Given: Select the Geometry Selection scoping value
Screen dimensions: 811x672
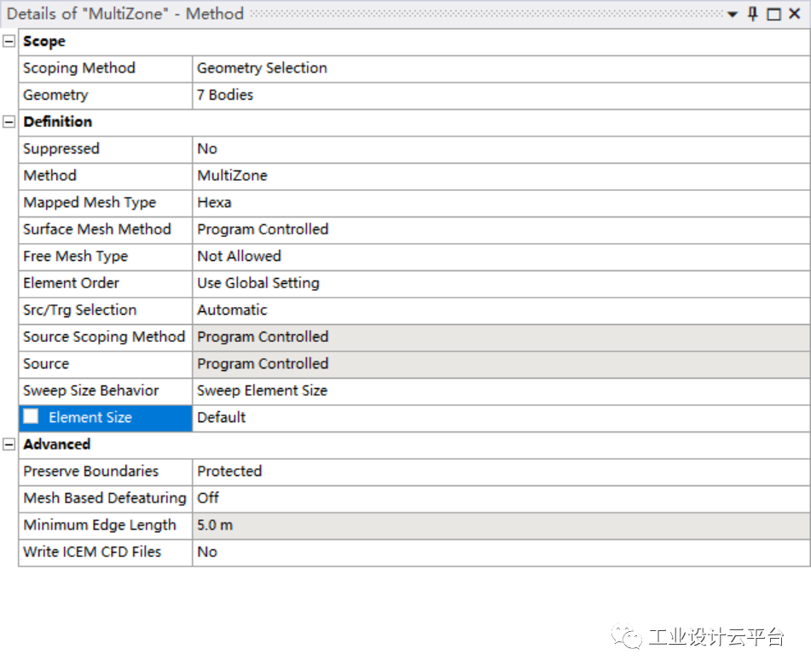Looking at the screenshot, I should (x=501, y=68).
